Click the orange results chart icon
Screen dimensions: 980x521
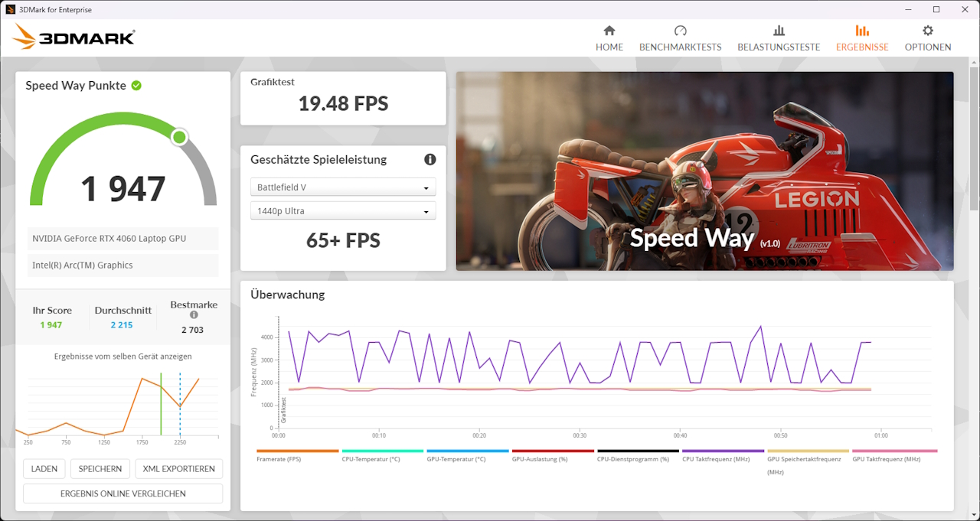[x=862, y=31]
